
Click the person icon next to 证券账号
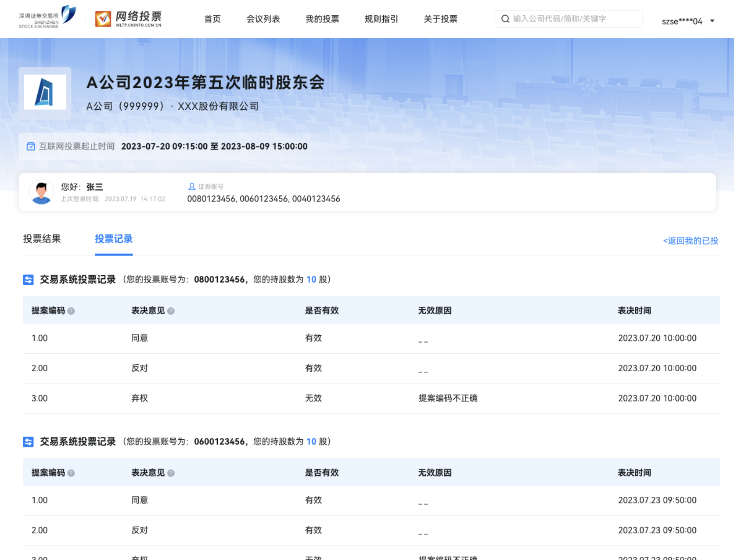pyautogui.click(x=192, y=186)
